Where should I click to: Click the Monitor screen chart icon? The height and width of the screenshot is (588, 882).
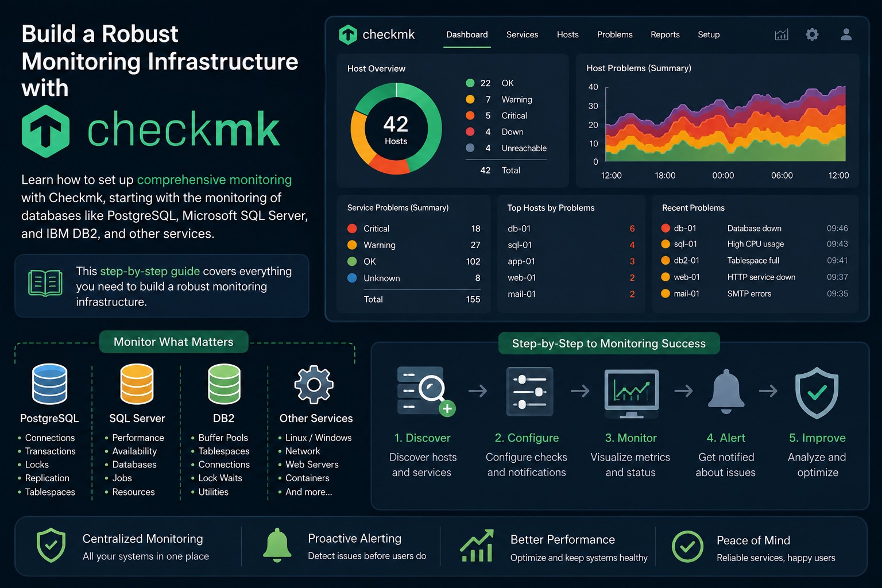(632, 393)
